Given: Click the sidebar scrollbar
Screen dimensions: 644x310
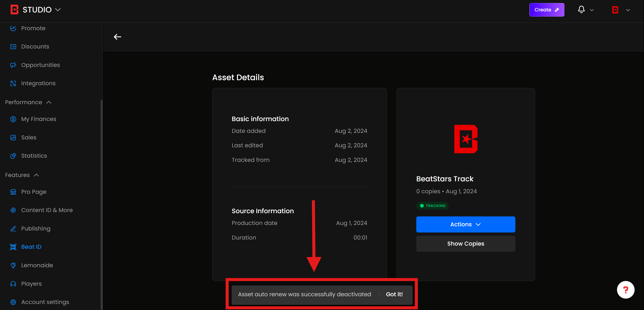Looking at the screenshot, I should (x=101, y=204).
